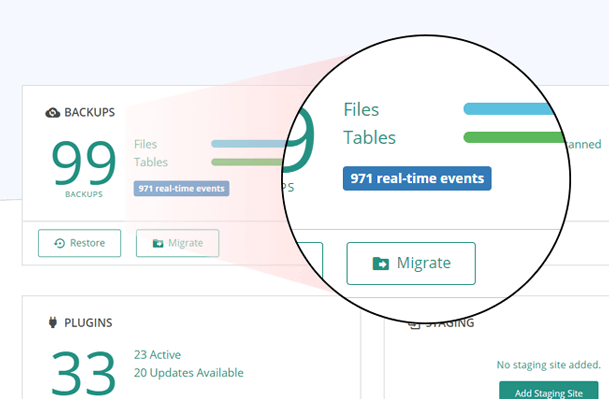609x399 pixels.
Task: Click the small Tables label in Backups card
Action: click(x=151, y=162)
